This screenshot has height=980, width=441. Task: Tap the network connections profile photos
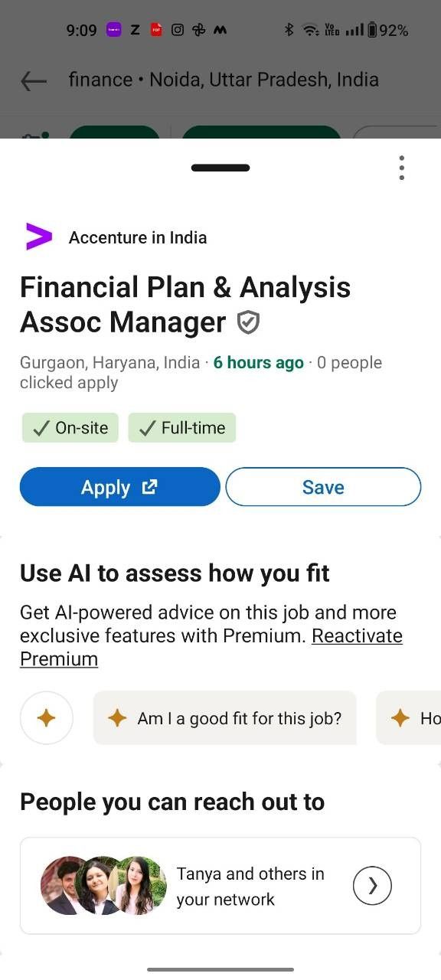[x=103, y=886]
